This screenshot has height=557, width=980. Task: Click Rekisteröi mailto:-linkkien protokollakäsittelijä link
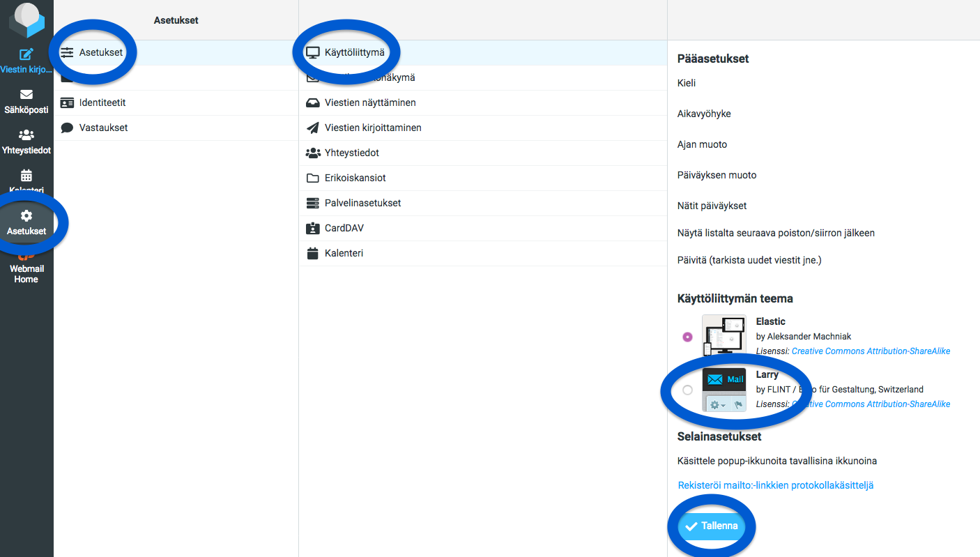(x=775, y=485)
